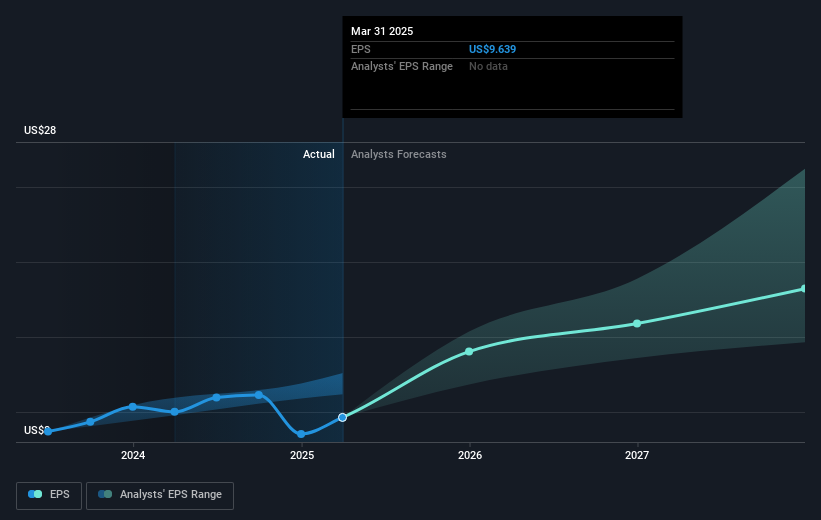Click the US$28 y-axis label
821x520 pixels.
(40, 130)
